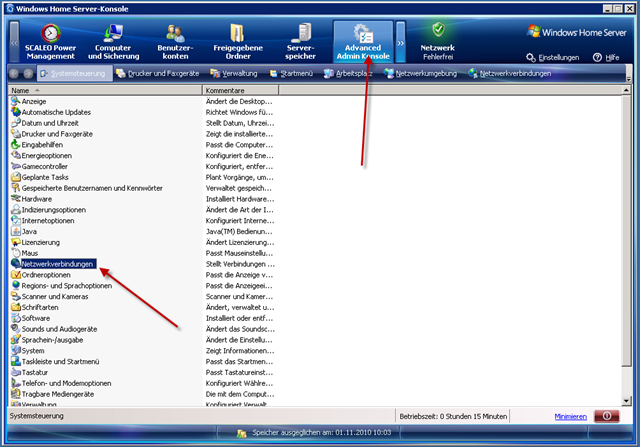The width and height of the screenshot is (640, 447).
Task: Click the Gamecontroller icon
Action: coord(16,166)
